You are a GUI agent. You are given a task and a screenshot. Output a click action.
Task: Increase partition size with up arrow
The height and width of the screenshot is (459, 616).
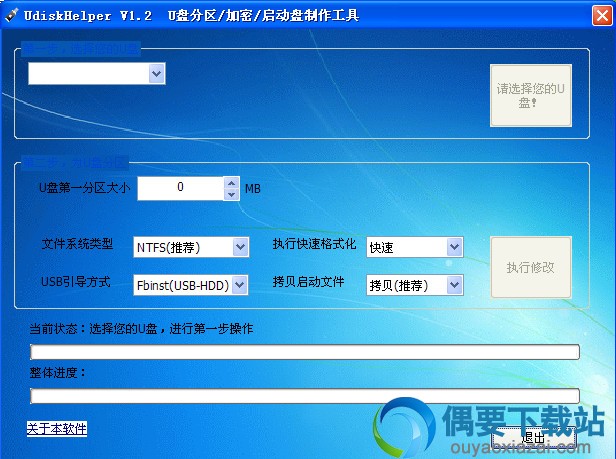pos(232,183)
